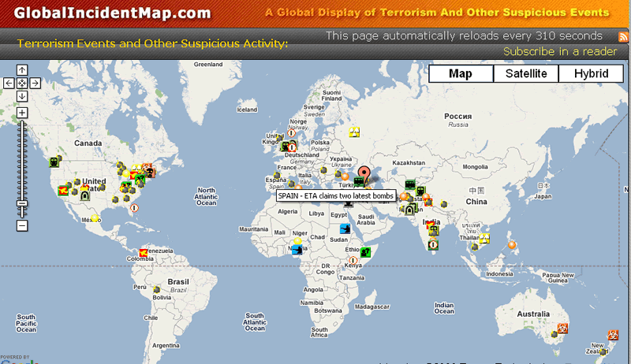Open the airplane icon in California
This screenshot has width=631, height=364.
click(63, 191)
